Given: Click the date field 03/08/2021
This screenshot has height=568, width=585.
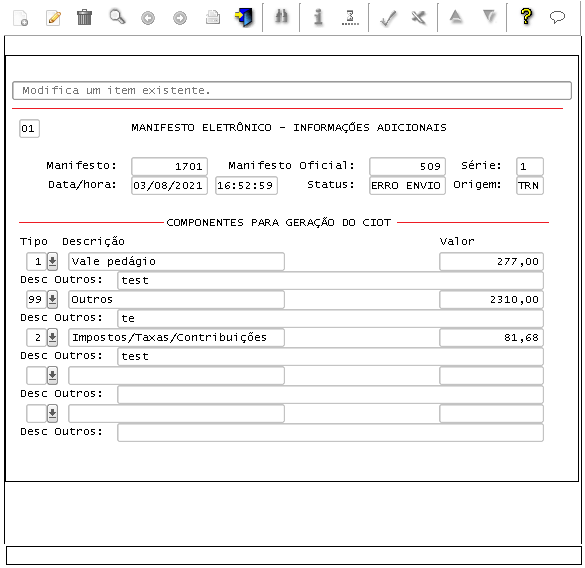Looking at the screenshot, I should point(169,185).
